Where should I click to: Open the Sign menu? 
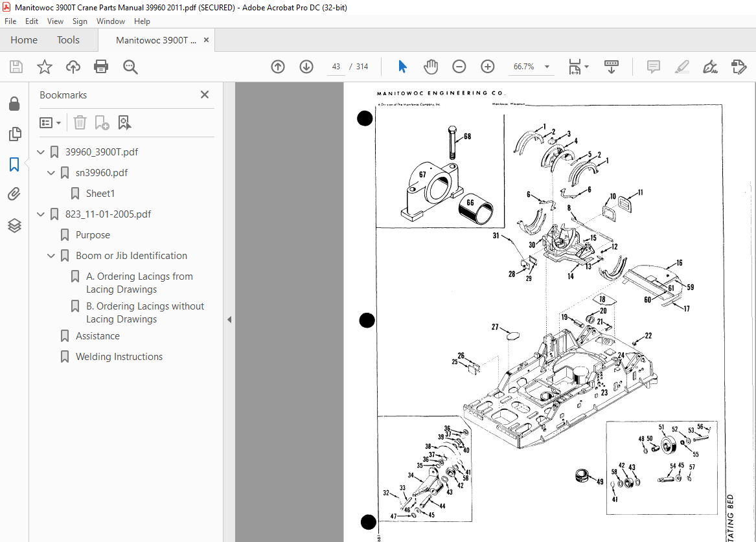[80, 21]
